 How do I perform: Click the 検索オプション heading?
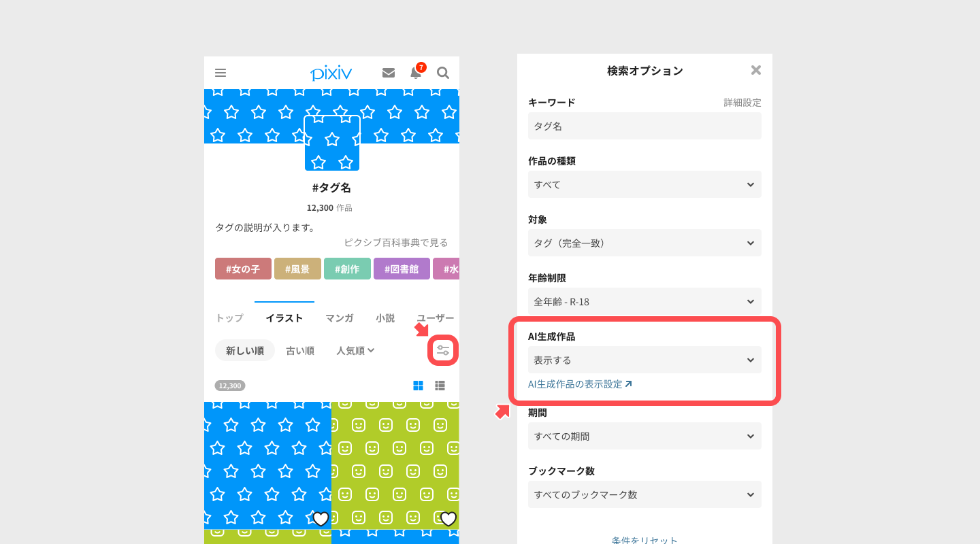(644, 71)
